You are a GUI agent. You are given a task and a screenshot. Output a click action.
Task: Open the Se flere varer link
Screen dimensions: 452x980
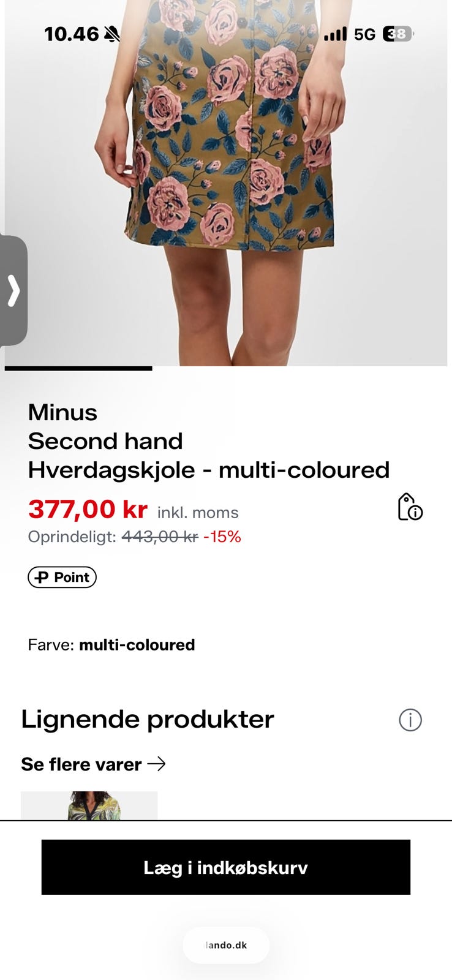point(94,764)
